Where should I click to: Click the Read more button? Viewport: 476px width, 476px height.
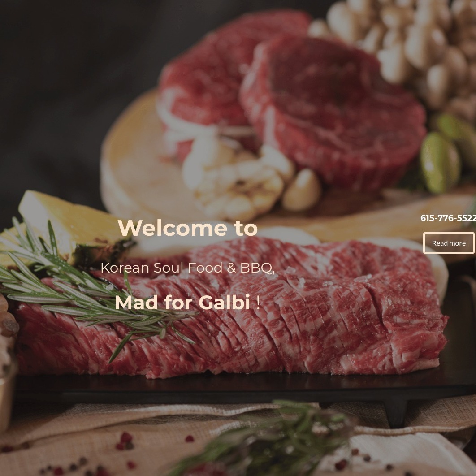pos(448,243)
